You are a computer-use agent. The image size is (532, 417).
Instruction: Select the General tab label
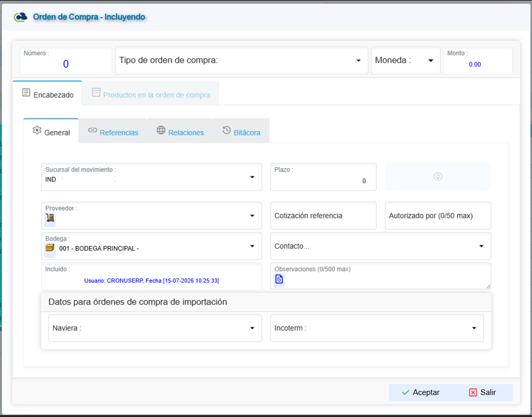click(57, 132)
